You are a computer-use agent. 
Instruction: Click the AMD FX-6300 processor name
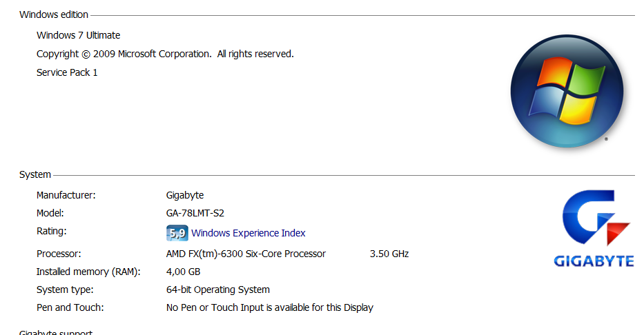[x=246, y=254]
